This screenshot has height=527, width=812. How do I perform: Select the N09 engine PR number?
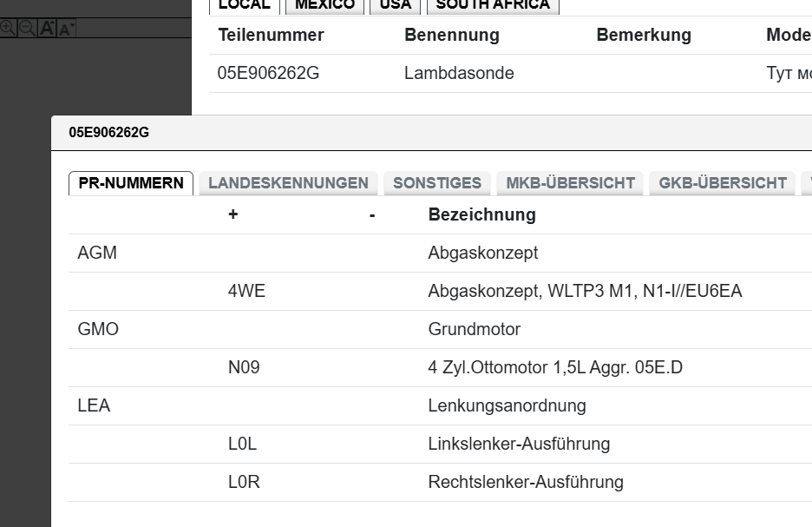(x=244, y=368)
